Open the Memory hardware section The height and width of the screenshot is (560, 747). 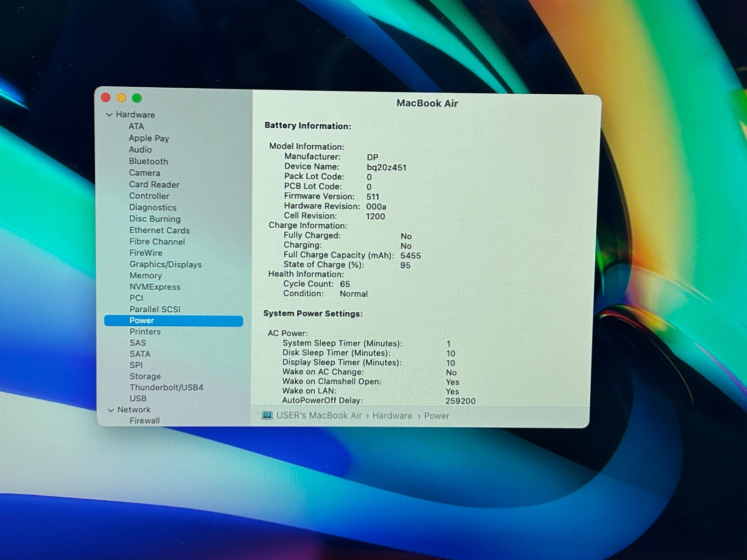coord(146,276)
